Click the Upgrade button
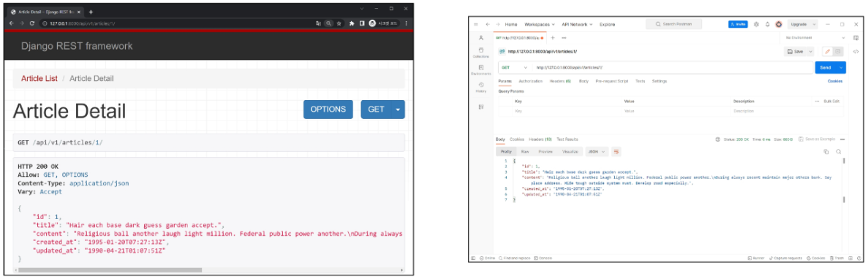This screenshot has height=279, width=868. pos(799,24)
